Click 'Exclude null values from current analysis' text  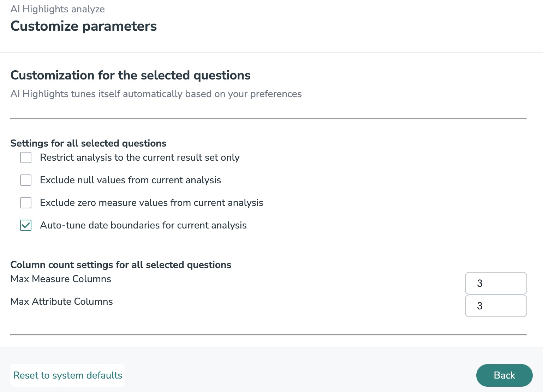130,180
